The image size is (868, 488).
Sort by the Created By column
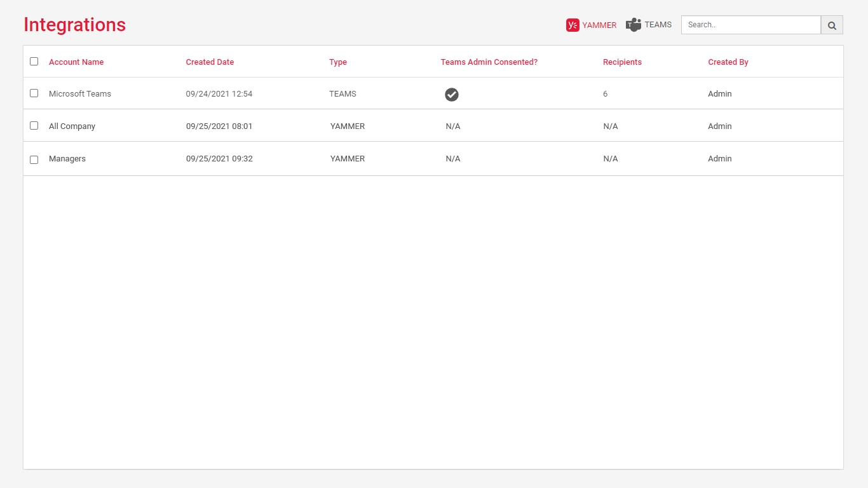click(x=728, y=62)
